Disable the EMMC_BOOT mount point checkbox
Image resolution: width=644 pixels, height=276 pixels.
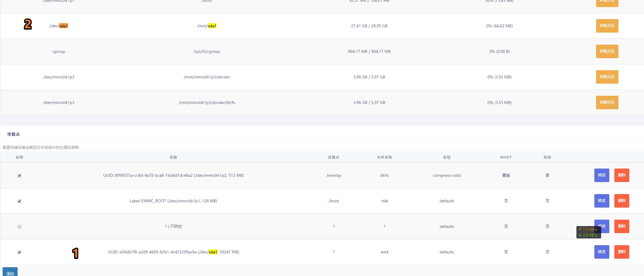[x=19, y=201]
